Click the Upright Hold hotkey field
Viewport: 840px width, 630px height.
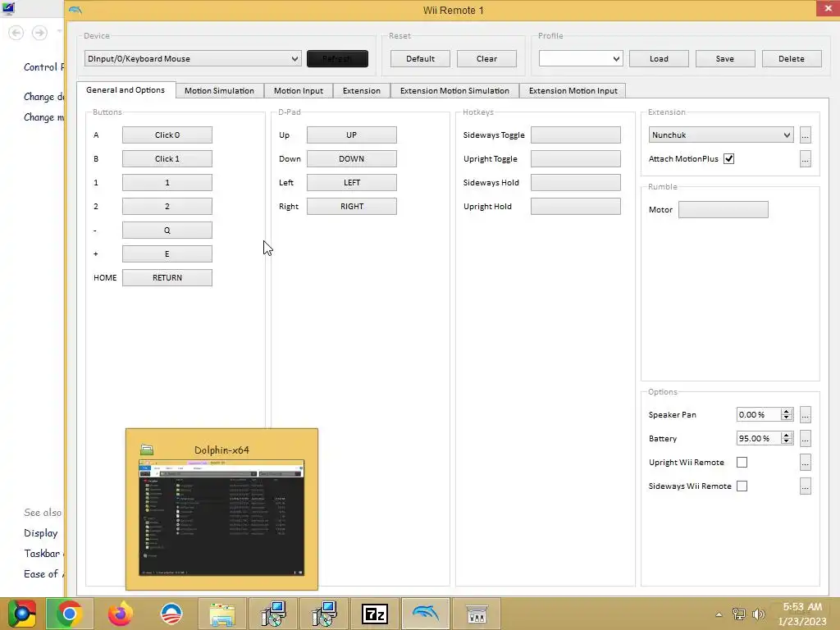(576, 206)
